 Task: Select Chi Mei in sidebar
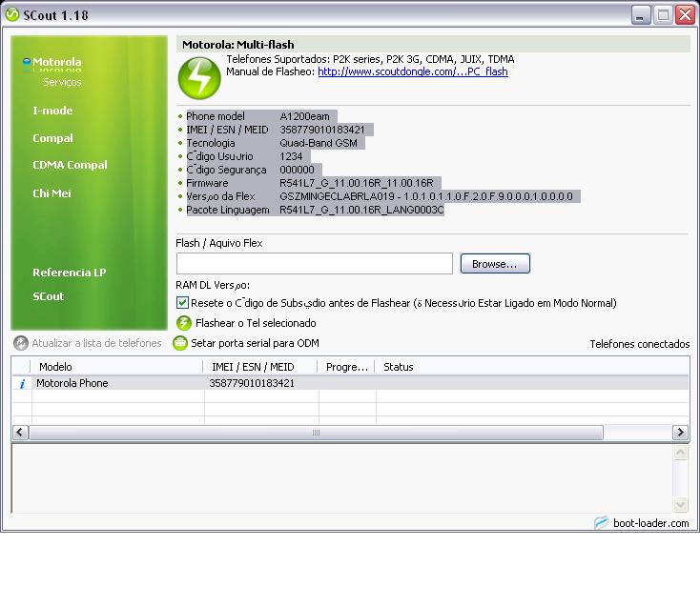coord(51,193)
